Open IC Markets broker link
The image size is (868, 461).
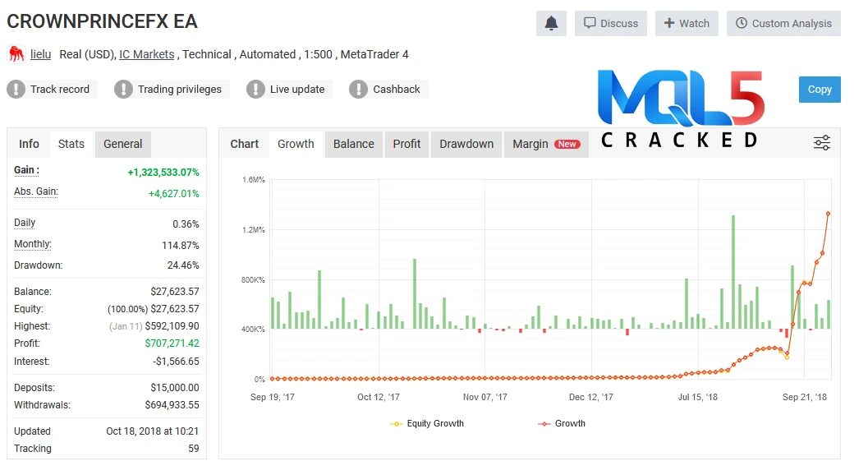147,54
